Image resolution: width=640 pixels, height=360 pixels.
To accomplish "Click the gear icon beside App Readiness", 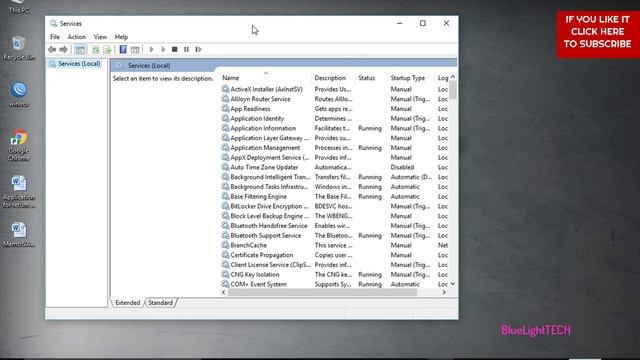I will coord(225,109).
